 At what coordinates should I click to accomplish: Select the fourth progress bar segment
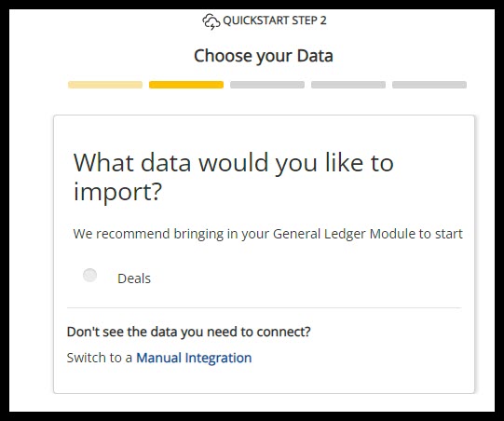tap(348, 85)
